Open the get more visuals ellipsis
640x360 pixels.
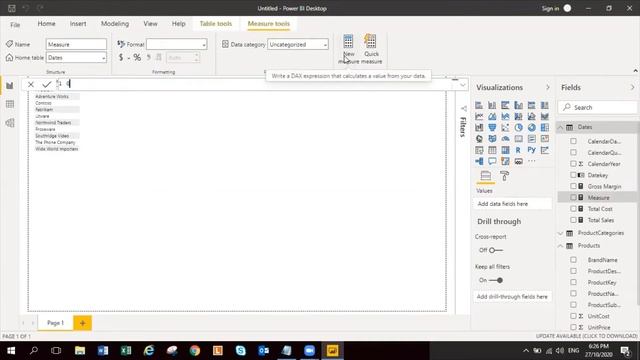(531, 161)
